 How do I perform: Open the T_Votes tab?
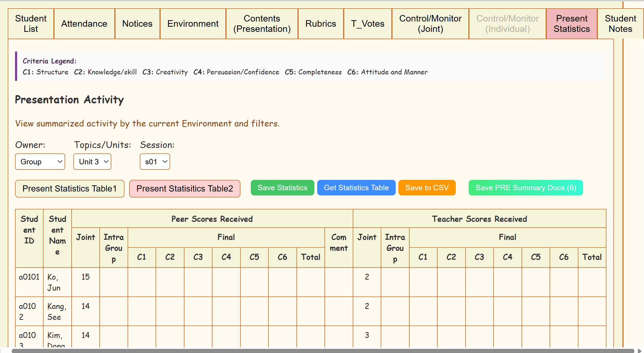[x=368, y=24]
